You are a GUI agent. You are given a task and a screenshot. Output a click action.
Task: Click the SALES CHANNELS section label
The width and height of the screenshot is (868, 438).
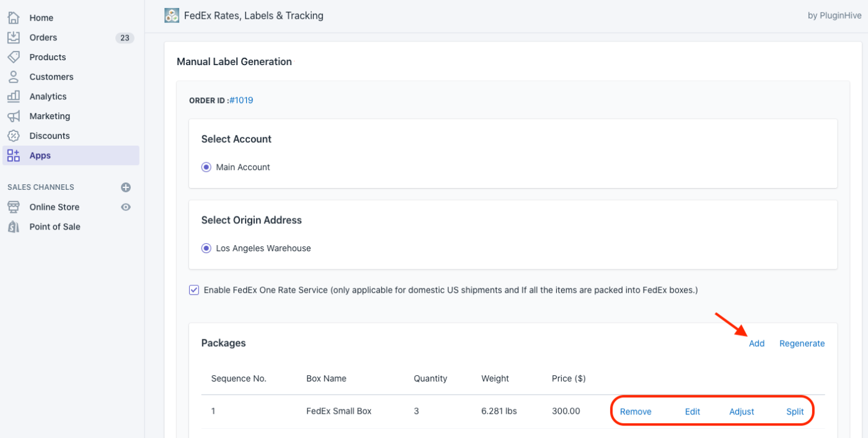coord(41,187)
